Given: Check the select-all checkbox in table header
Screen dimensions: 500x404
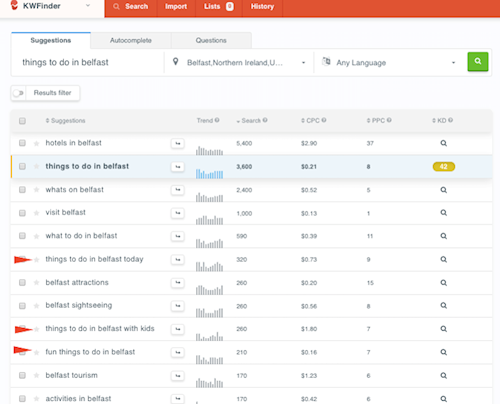Looking at the screenshot, I should (22, 121).
